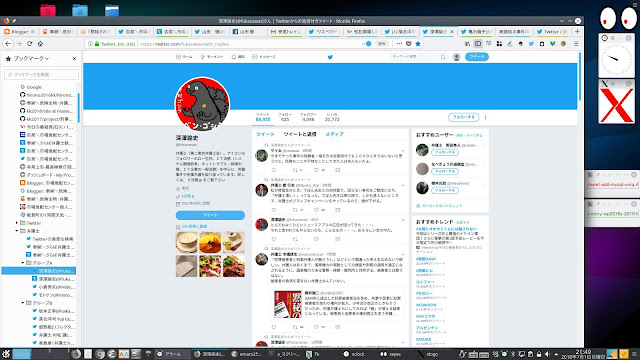This screenshot has width=640, height=360.
Task: Open the Library toolbar icon
Action: click(467, 44)
